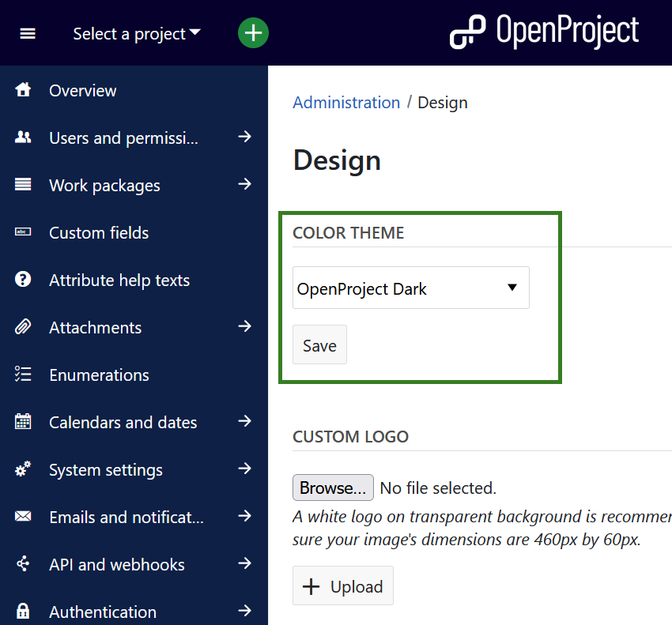The height and width of the screenshot is (625, 672).
Task: Click the Upload custom logo button
Action: (x=343, y=586)
